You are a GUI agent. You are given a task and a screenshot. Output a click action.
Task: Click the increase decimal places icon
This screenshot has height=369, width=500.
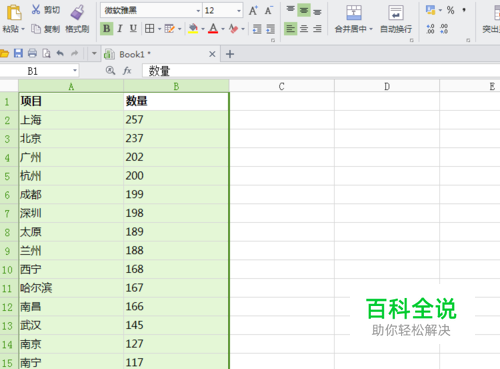click(x=430, y=29)
